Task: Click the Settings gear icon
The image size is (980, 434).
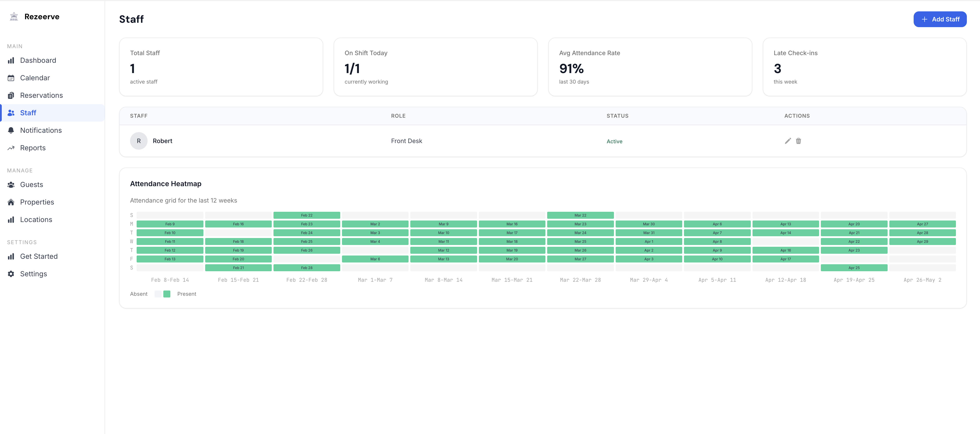Action: 11,274
